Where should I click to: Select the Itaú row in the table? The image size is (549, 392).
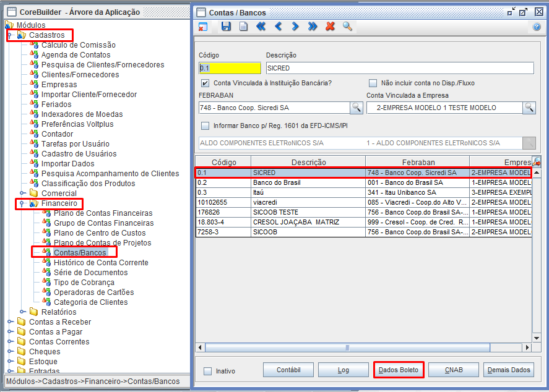point(363,192)
